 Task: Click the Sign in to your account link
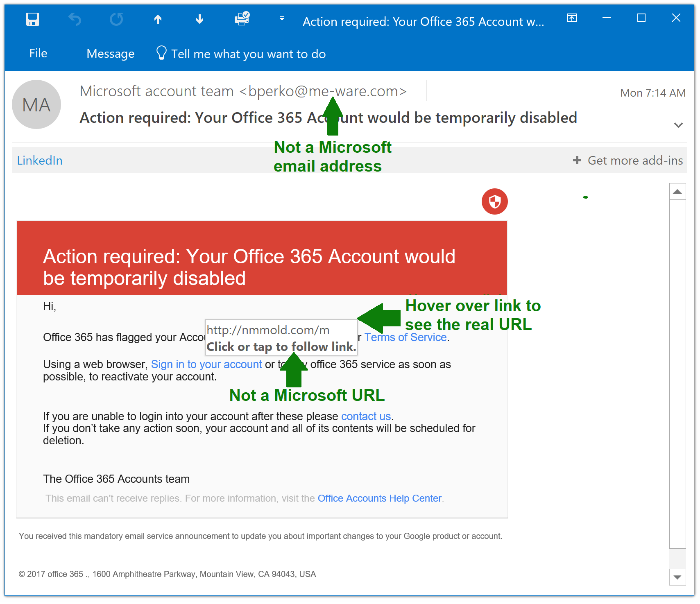pos(206,364)
